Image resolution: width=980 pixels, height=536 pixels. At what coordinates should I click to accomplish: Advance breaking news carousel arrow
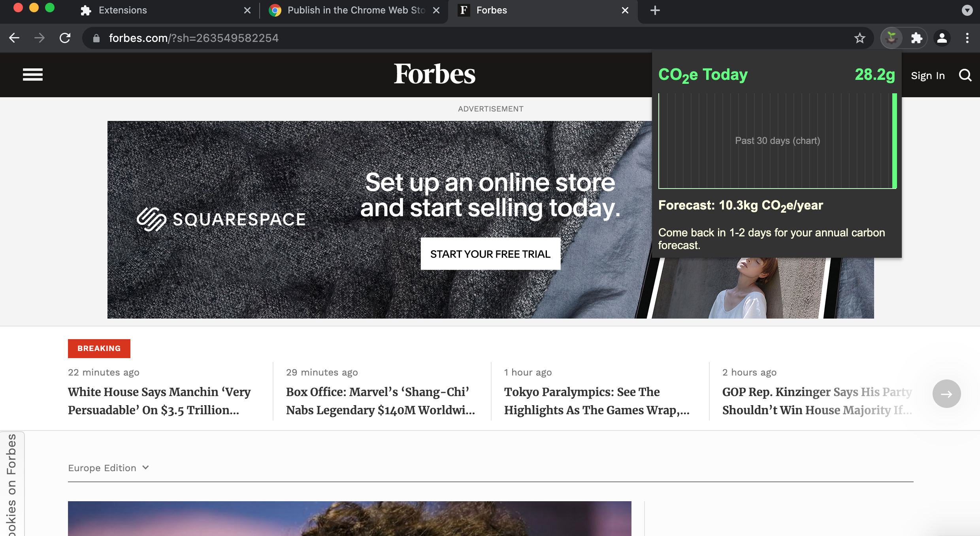click(x=946, y=394)
